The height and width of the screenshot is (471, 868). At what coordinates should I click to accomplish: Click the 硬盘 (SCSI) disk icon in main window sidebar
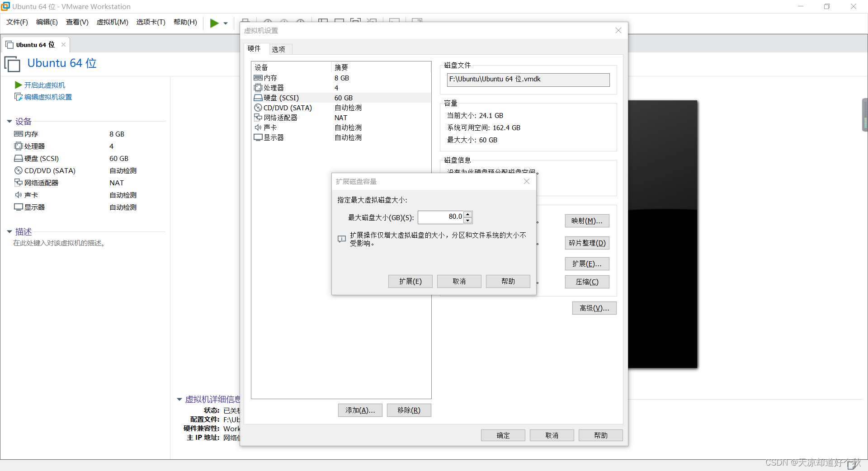tap(19, 158)
